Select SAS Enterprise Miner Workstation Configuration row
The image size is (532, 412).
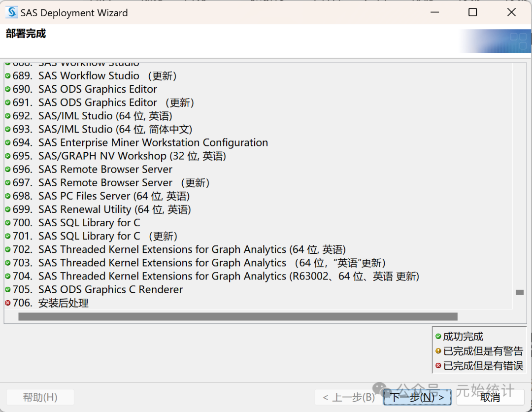(136, 142)
